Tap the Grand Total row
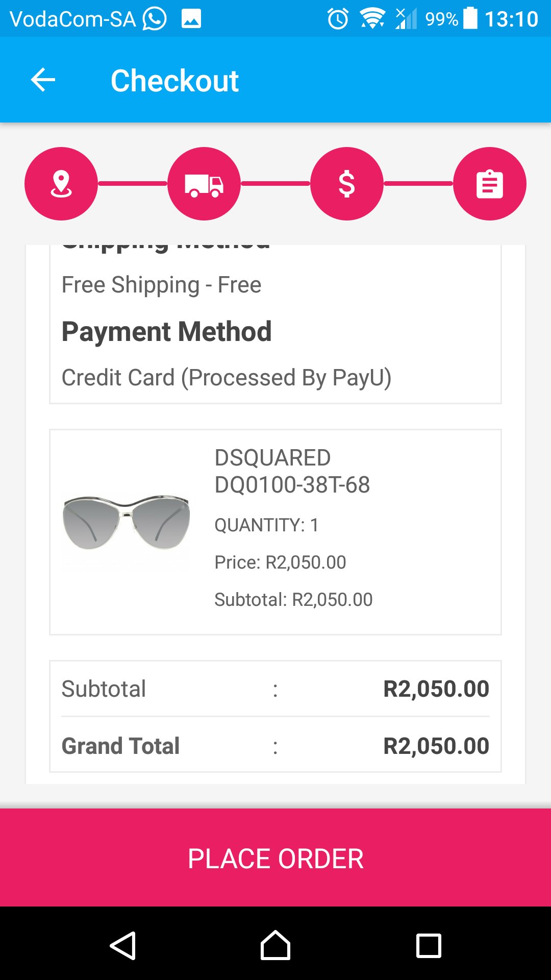 click(x=275, y=746)
